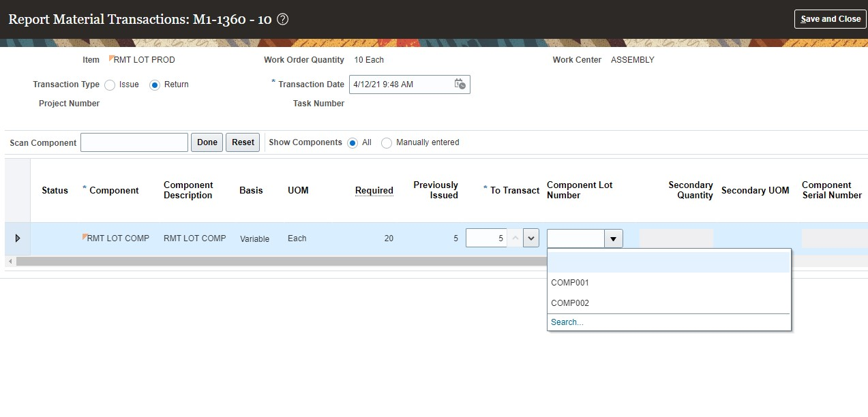Screen dimensions: 868x417
Task: Click the RMT LOT PROD item
Action: pyautogui.click(x=145, y=60)
